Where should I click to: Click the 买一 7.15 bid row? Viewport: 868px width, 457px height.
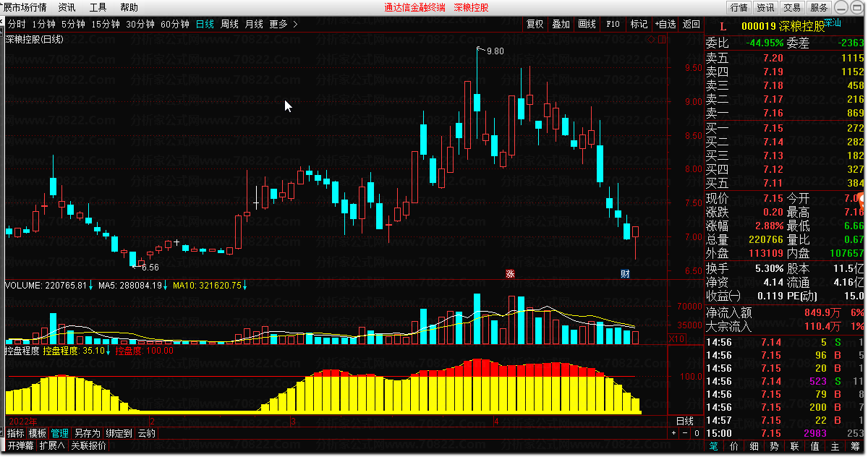[786, 128]
